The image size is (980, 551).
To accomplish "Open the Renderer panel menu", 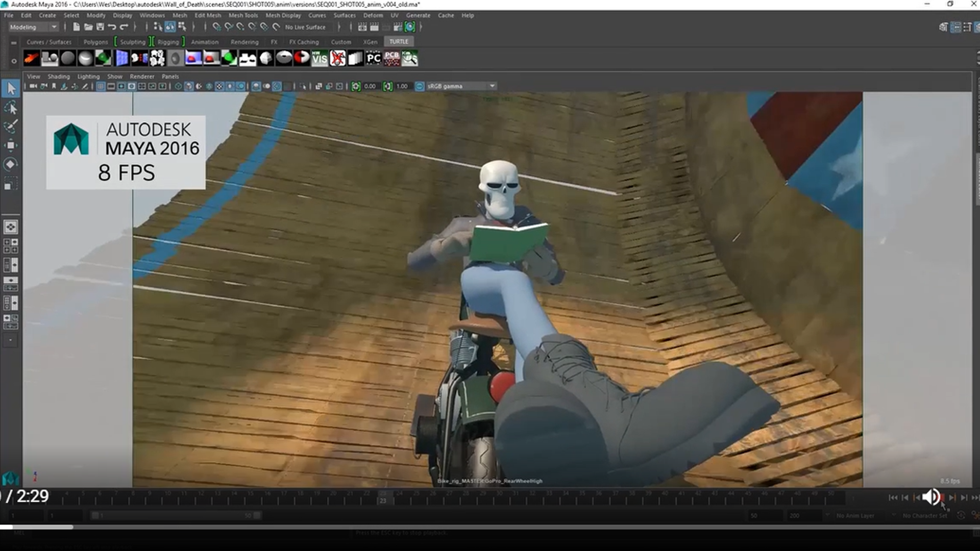I will pos(142,77).
